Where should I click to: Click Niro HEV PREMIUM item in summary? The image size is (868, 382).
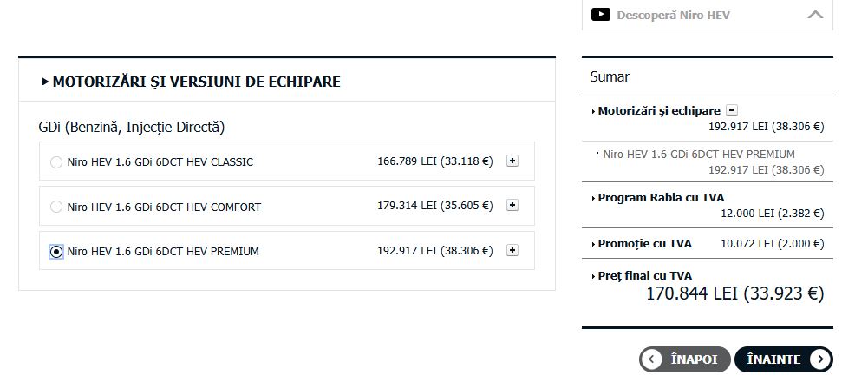(699, 155)
